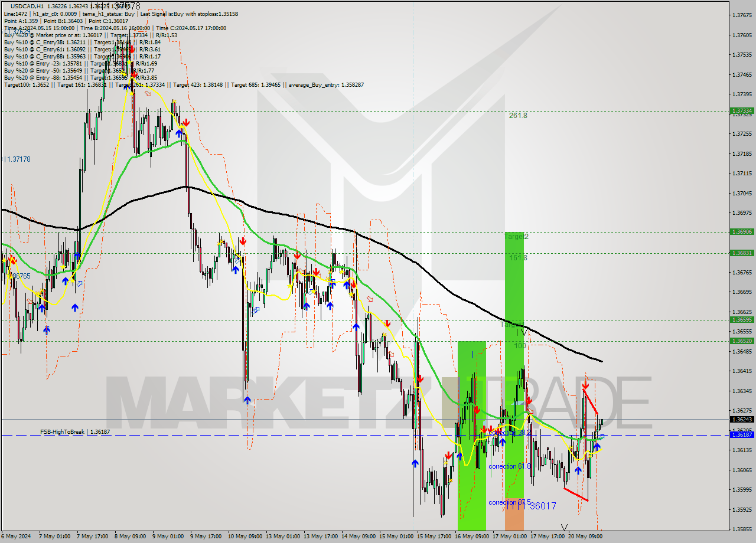
Task: Click the green 1.36595 price tag
Action: (x=742, y=319)
